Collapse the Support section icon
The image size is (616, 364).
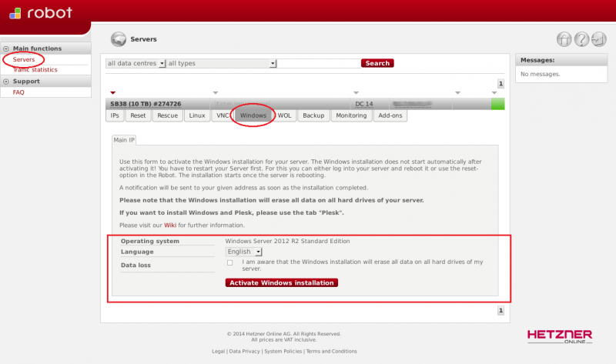coord(6,82)
